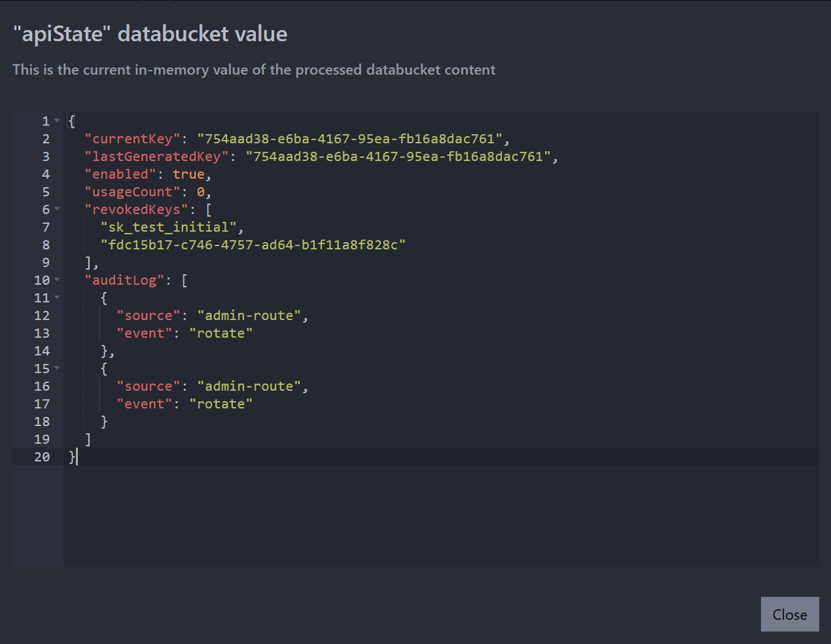Click "admin-route" value on line 16
831x644 pixels.
coord(249,386)
